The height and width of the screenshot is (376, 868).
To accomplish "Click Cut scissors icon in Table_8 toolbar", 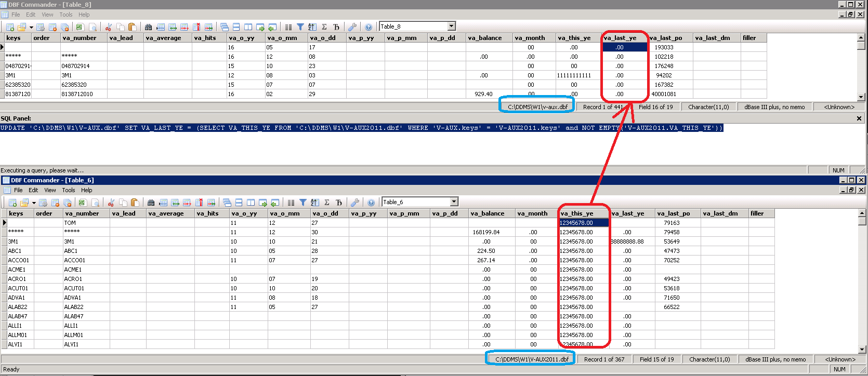I will point(108,27).
